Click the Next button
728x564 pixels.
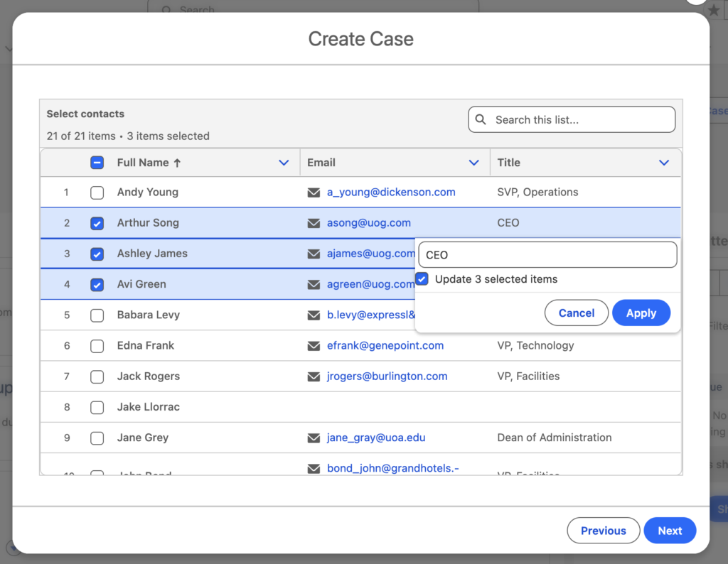[669, 530]
